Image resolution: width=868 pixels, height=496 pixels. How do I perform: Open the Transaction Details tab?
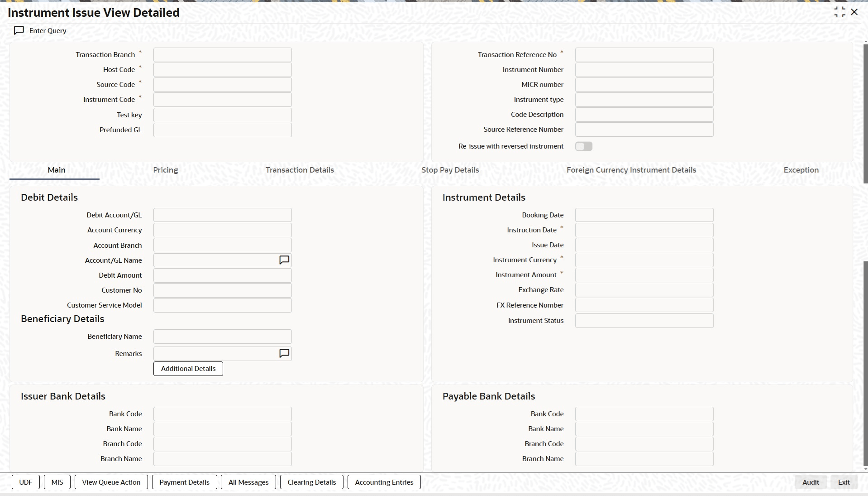pyautogui.click(x=300, y=170)
